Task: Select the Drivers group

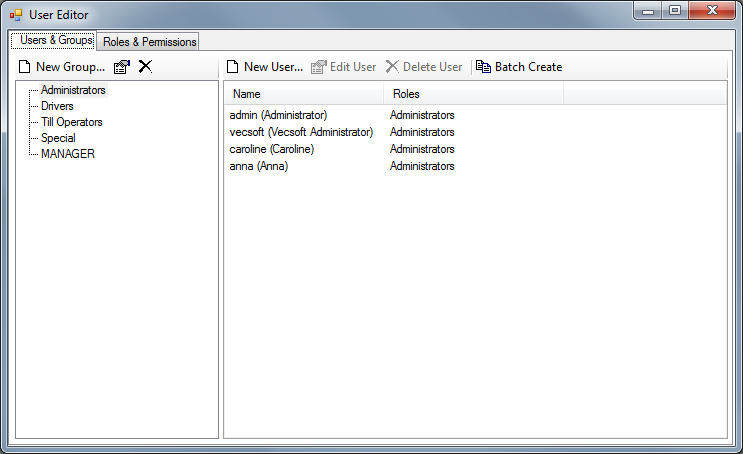Action: [x=57, y=106]
